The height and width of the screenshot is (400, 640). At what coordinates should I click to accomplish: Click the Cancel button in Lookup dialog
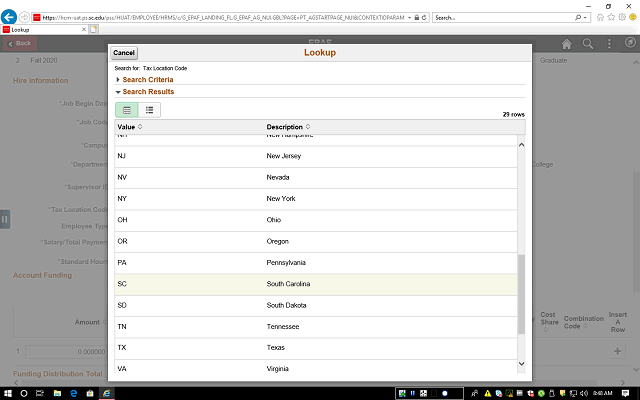[124, 53]
